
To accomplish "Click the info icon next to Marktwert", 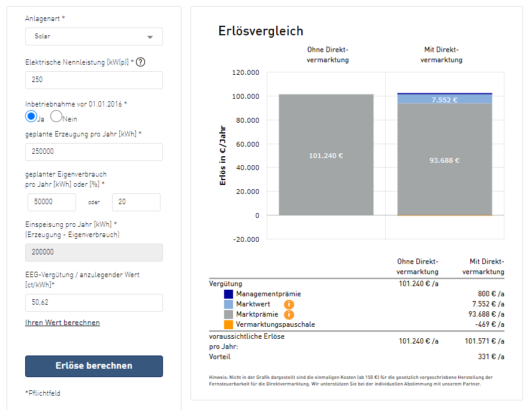I will click(x=289, y=304).
